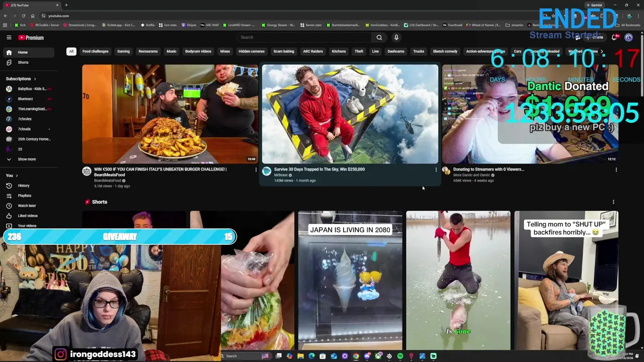Select the Music filter chip

pos(172,51)
